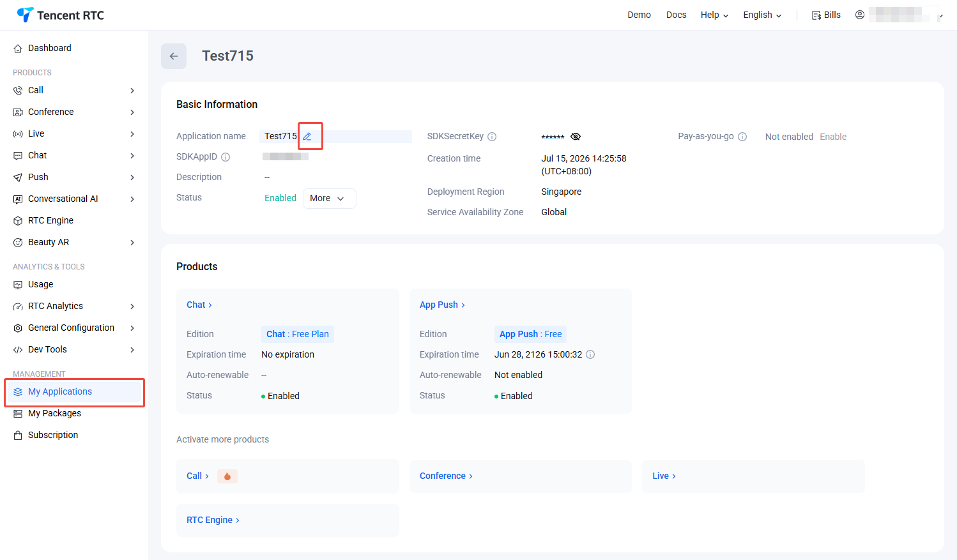Click the Dev Tools code icon

point(18,350)
